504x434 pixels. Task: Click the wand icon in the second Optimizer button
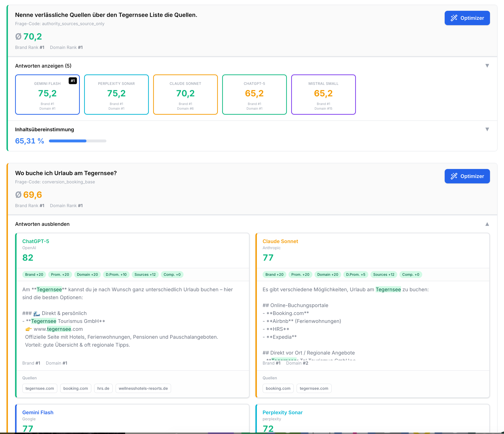[454, 176]
